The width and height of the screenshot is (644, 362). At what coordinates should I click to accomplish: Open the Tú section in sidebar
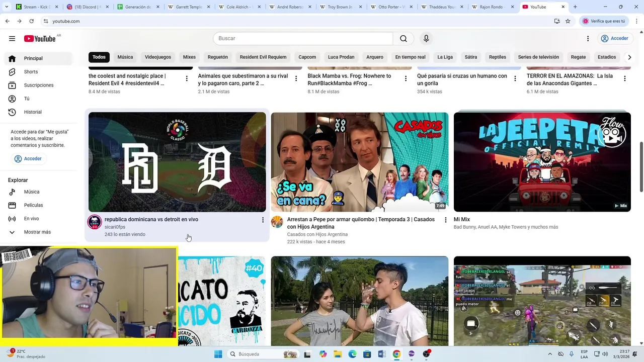pyautogui.click(x=39, y=99)
